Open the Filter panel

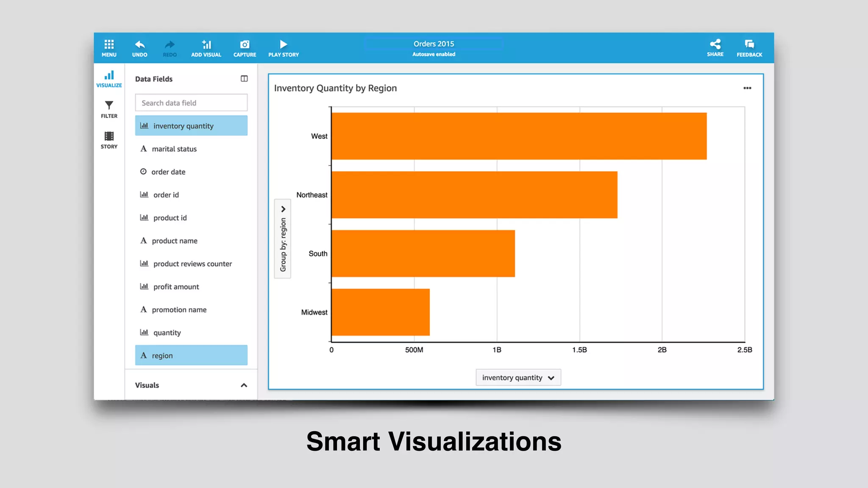coord(109,109)
